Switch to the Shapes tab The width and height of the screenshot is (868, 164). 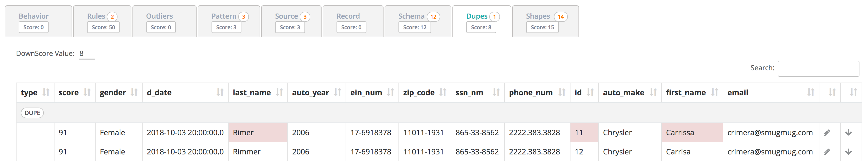[x=538, y=16]
